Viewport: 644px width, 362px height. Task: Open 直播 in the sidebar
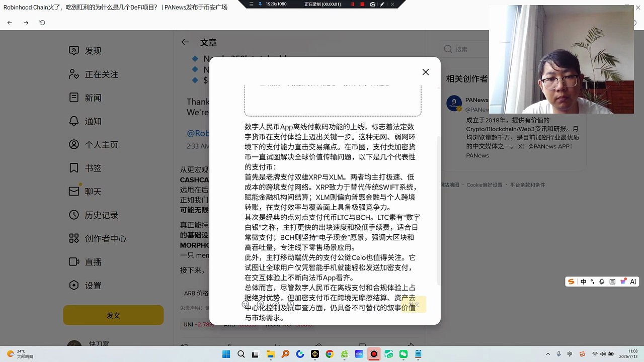(x=85, y=262)
